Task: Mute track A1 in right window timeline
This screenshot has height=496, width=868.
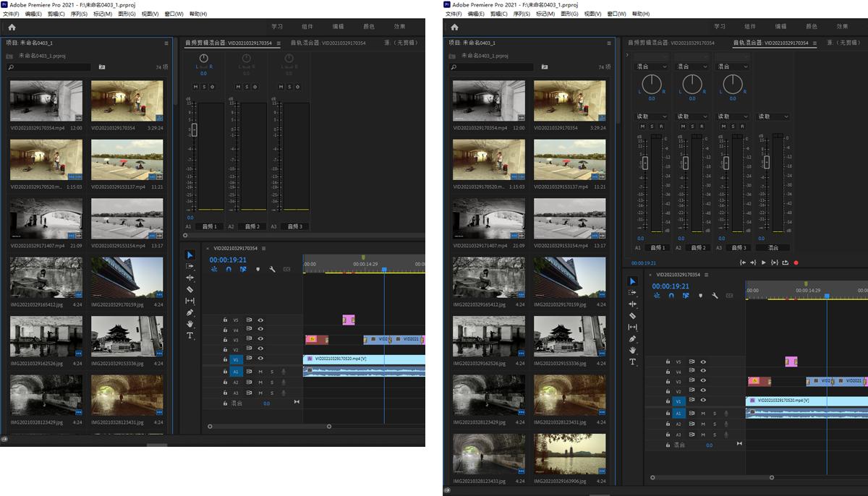Action: (x=703, y=414)
